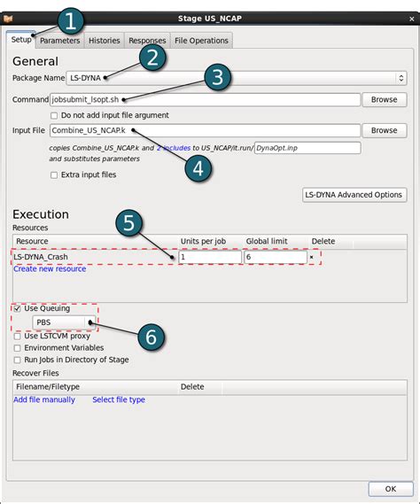Open the Package Name dropdown

(x=237, y=78)
